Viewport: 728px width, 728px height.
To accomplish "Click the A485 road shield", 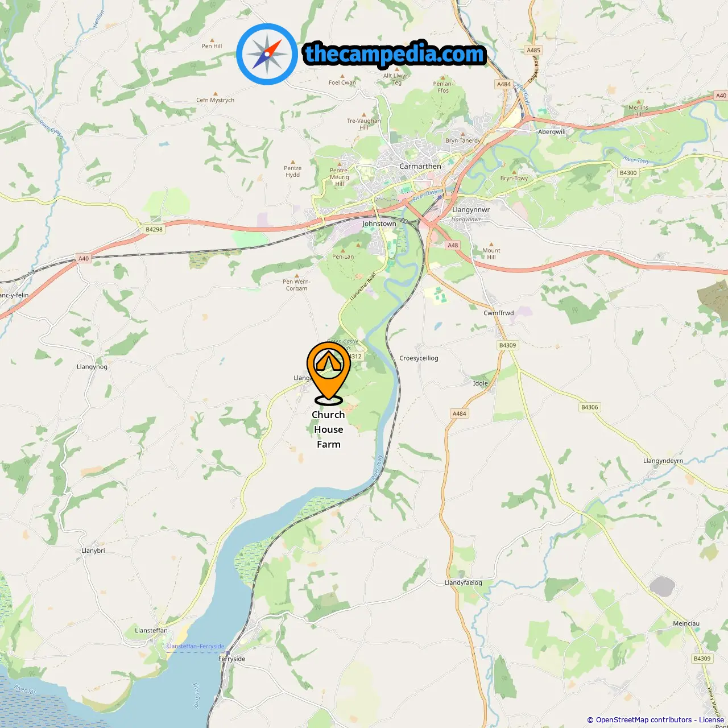I will 533,50.
